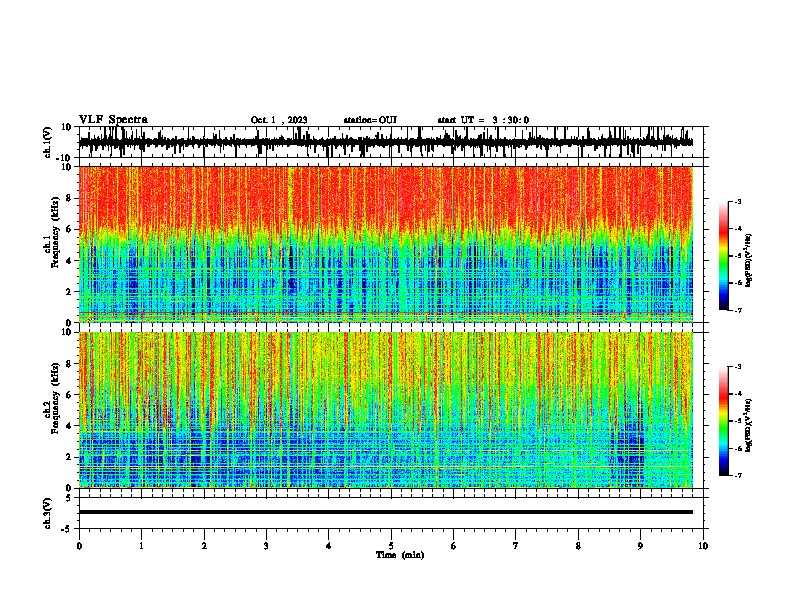The image size is (792, 612).
Task: Click inside the ch.2 spectrogram panel
Action: 386,410
